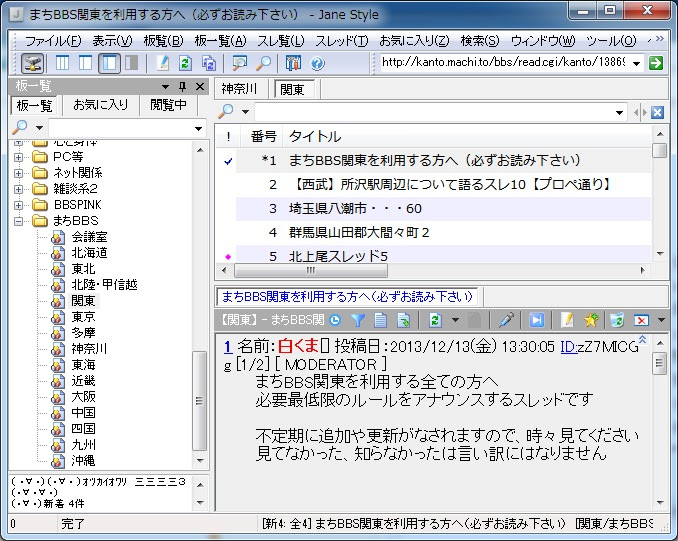This screenshot has height=541, width=678.
Task: Open the 板覧(B) menu
Action: (x=163, y=41)
